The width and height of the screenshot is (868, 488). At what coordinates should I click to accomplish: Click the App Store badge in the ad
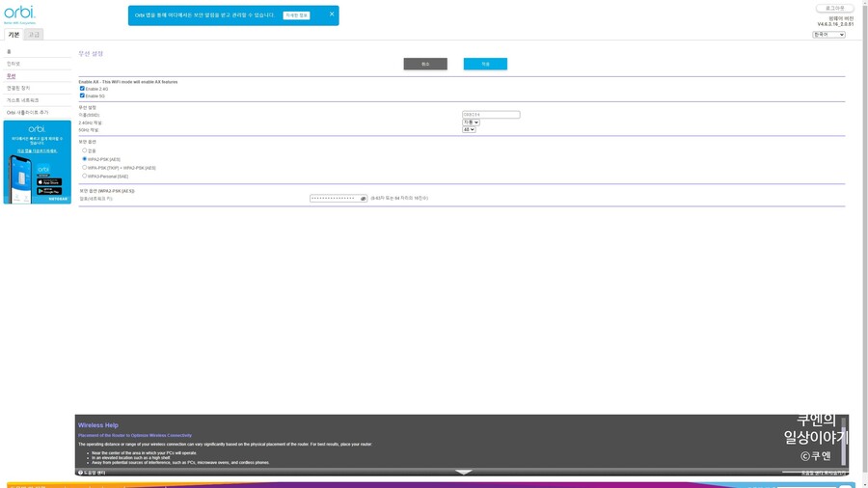click(x=49, y=181)
